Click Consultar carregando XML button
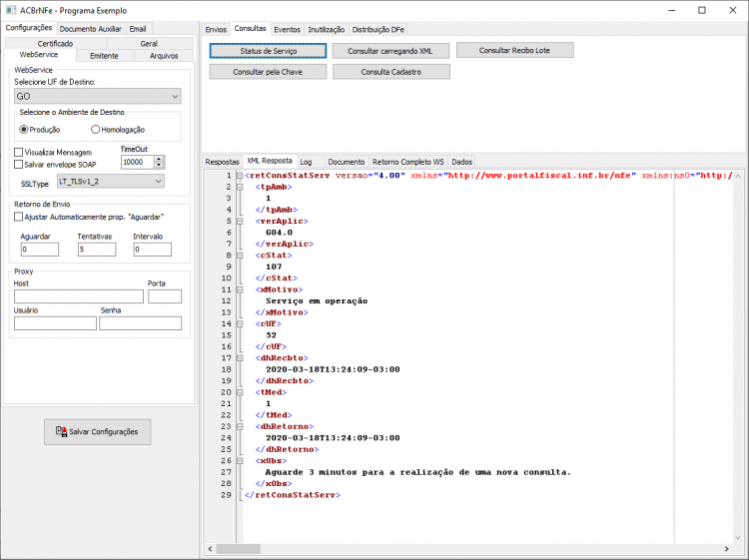Image resolution: width=749 pixels, height=560 pixels. (x=390, y=51)
